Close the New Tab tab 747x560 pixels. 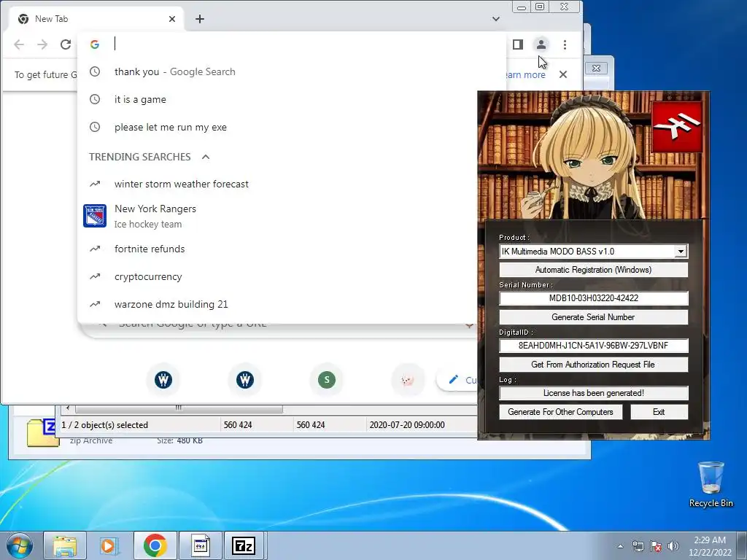pos(172,19)
